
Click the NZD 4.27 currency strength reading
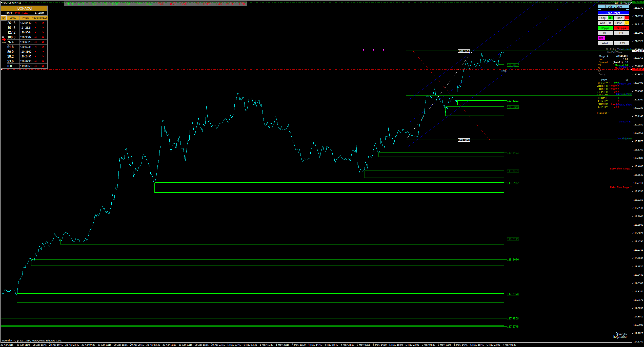coord(75,4)
